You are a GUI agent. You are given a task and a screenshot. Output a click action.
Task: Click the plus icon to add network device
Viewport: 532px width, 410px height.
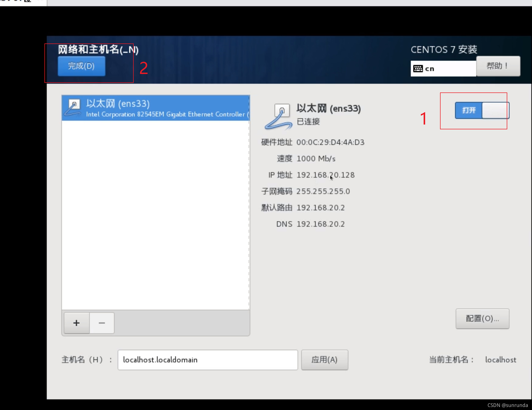click(x=77, y=323)
